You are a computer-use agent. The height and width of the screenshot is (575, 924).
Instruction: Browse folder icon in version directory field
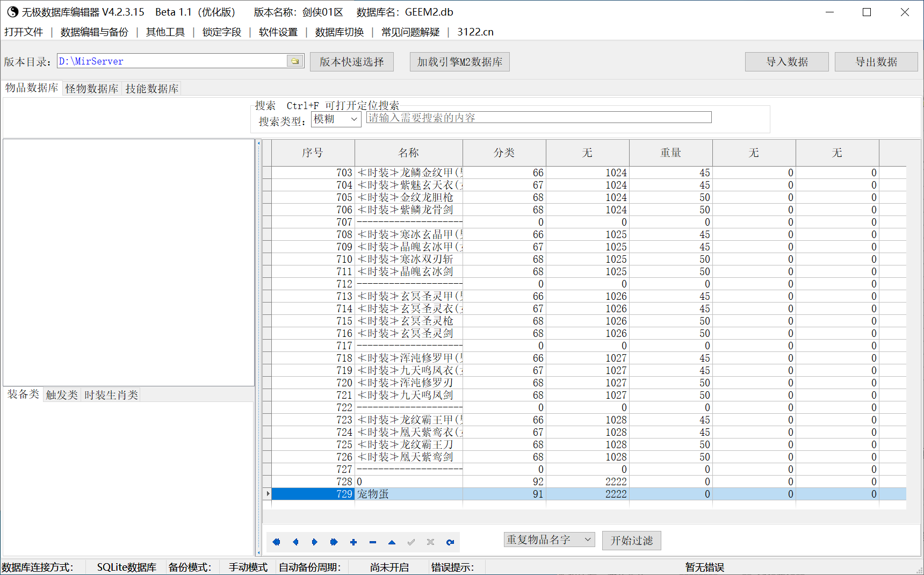[x=295, y=61]
